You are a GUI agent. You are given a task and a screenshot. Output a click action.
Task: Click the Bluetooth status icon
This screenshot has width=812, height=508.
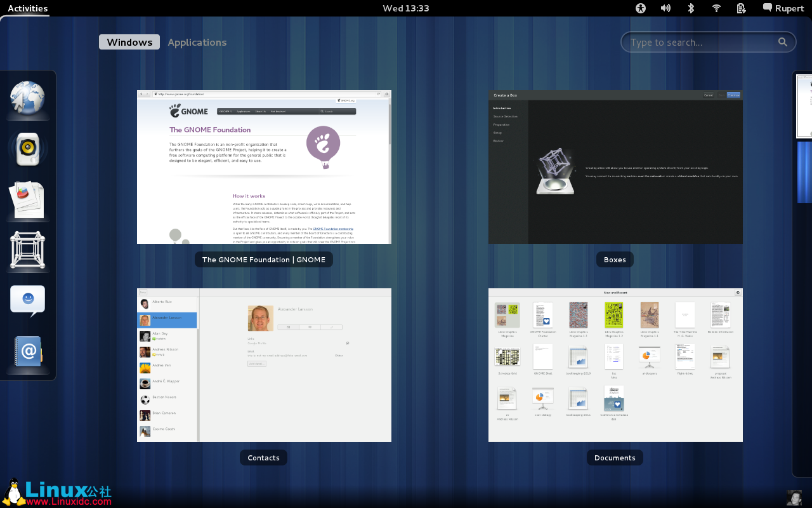click(691, 8)
